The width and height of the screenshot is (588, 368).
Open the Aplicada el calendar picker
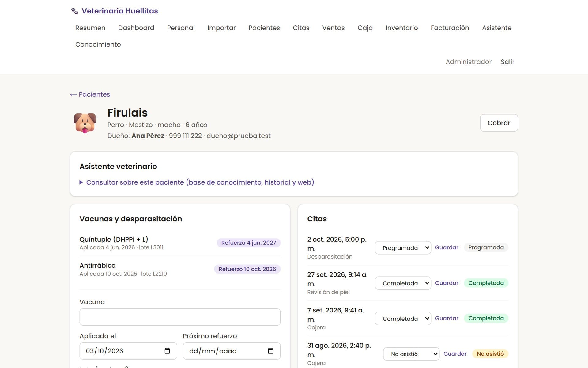pyautogui.click(x=167, y=351)
